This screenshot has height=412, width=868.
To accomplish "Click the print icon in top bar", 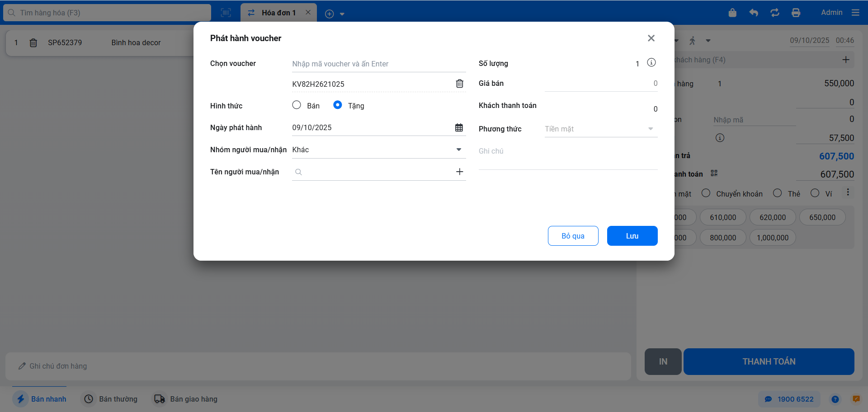I will coord(796,13).
